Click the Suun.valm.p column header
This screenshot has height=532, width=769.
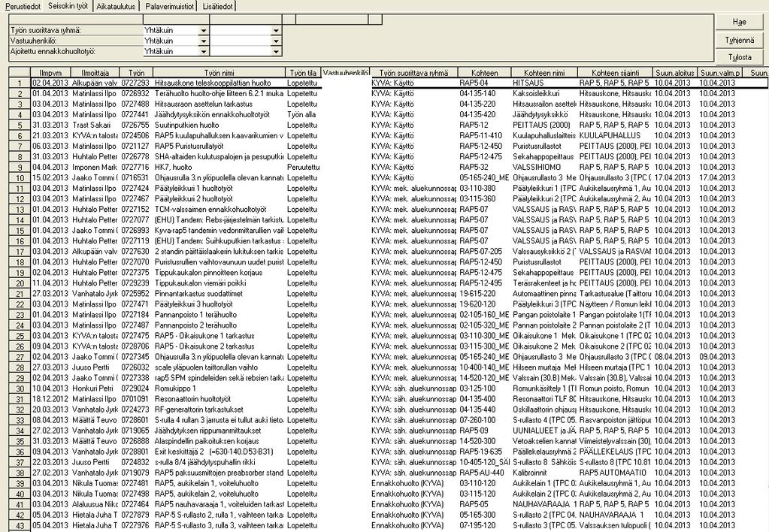pos(720,73)
